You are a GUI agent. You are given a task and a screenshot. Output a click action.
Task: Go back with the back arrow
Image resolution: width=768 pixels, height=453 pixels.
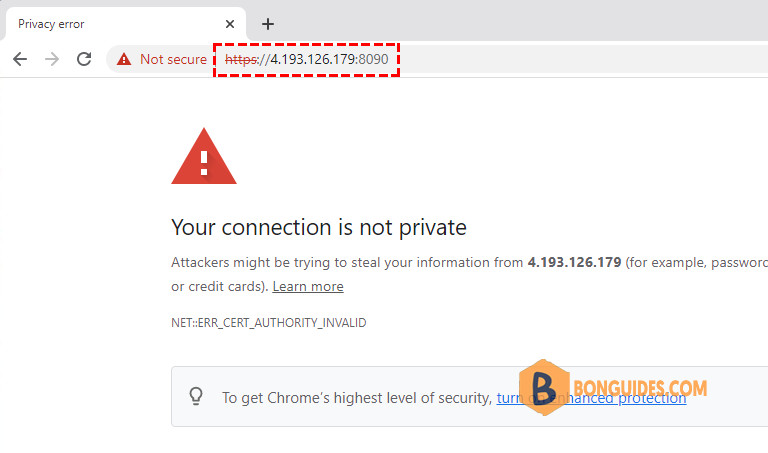tap(20, 59)
